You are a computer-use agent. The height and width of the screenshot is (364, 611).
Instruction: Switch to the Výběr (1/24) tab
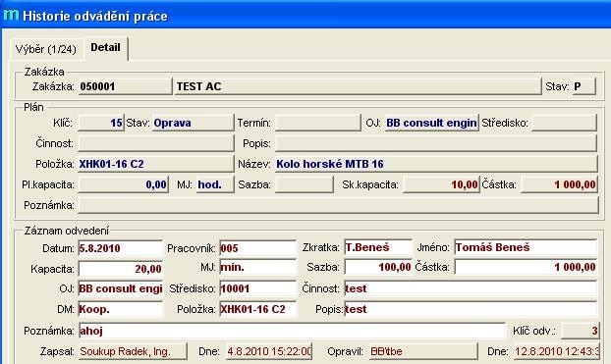[x=46, y=50]
